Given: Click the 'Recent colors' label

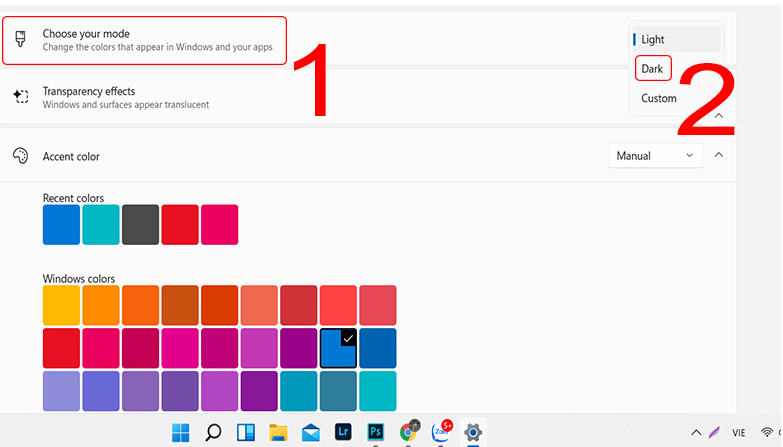Looking at the screenshot, I should tap(73, 198).
